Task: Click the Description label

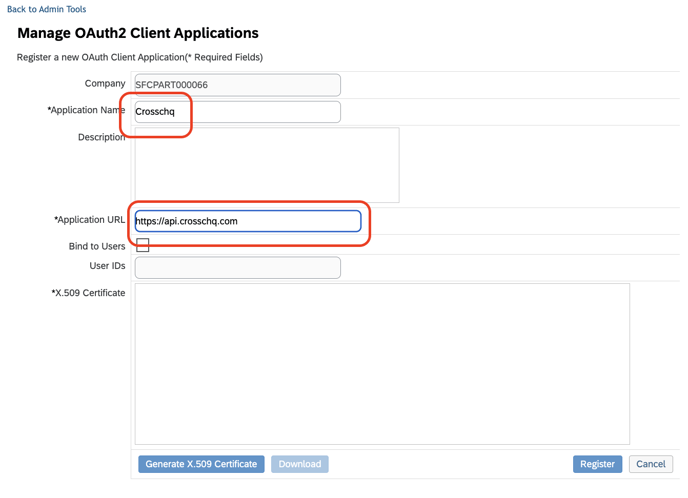Action: click(101, 137)
